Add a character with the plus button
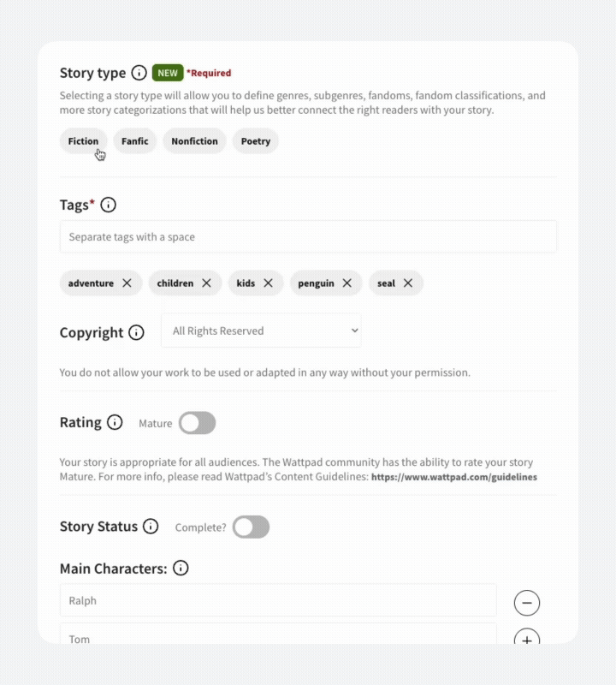Viewport: 616px width, 685px height. point(527,639)
